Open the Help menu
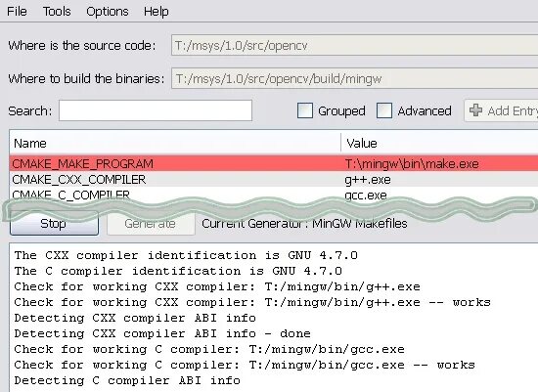This screenshot has height=392, width=538. click(157, 12)
